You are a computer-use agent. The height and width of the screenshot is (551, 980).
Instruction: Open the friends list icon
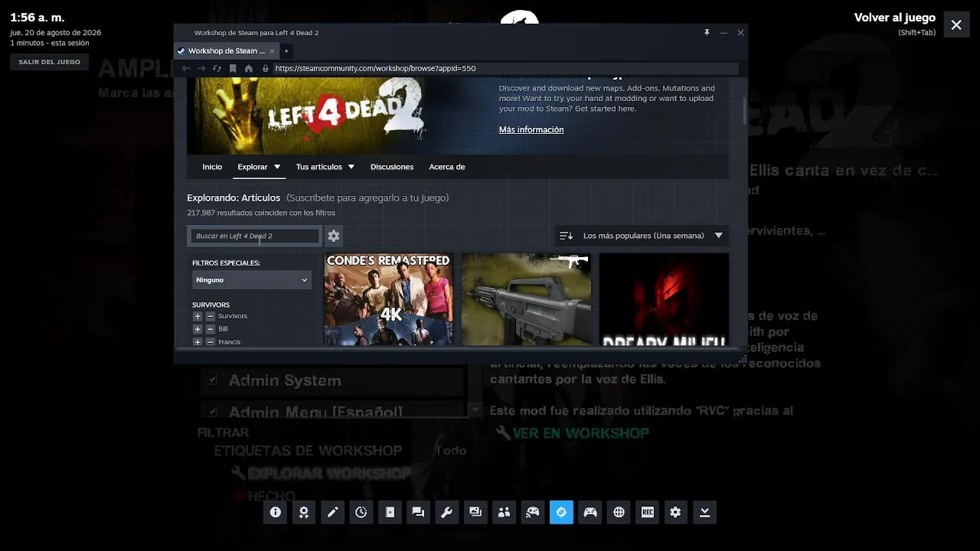click(x=504, y=513)
